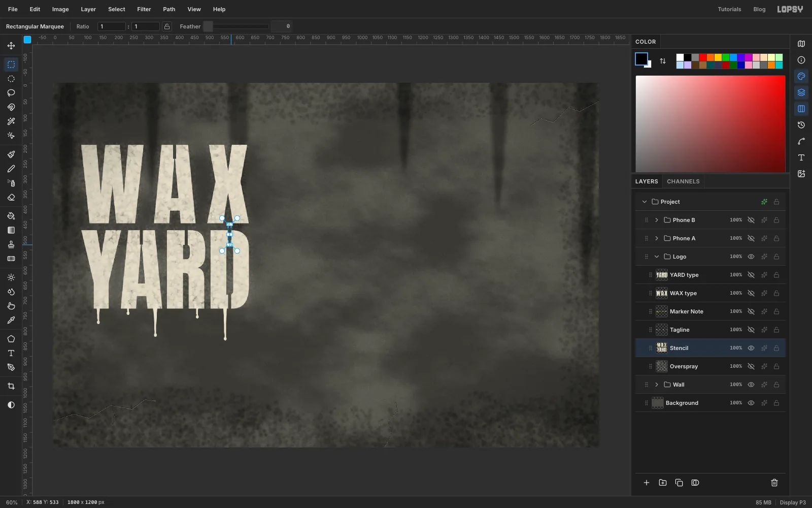This screenshot has height=508, width=812.
Task: Pick the Type tool in toolbar
Action: click(x=11, y=353)
